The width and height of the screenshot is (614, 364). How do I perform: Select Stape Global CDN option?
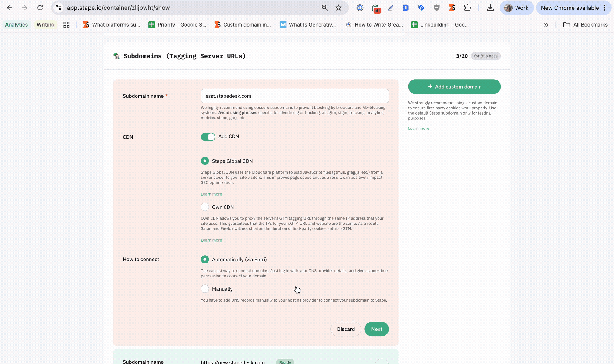coord(205,161)
